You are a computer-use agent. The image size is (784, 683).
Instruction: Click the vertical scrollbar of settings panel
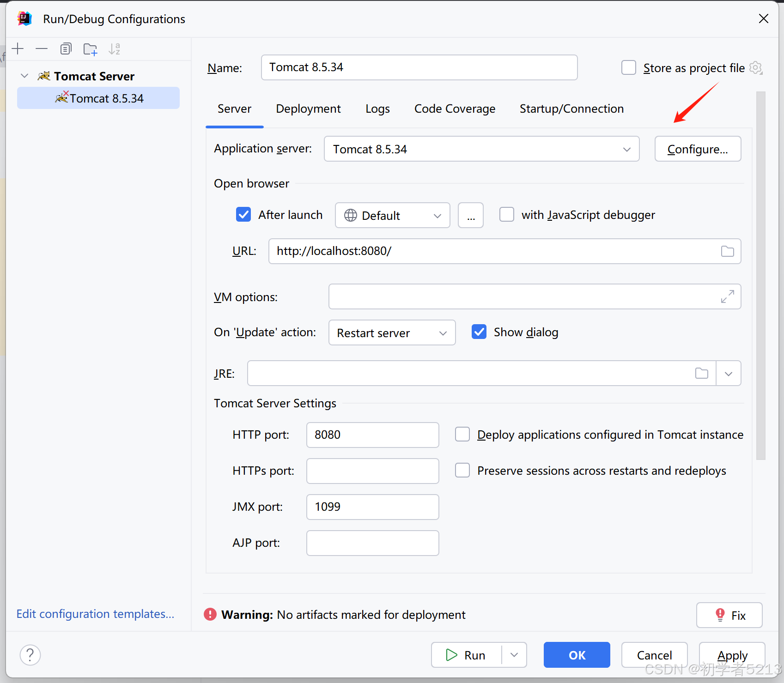[760, 276]
